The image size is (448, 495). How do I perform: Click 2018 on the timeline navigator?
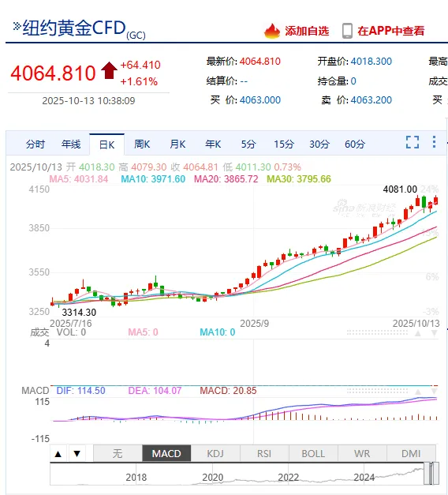(x=136, y=478)
